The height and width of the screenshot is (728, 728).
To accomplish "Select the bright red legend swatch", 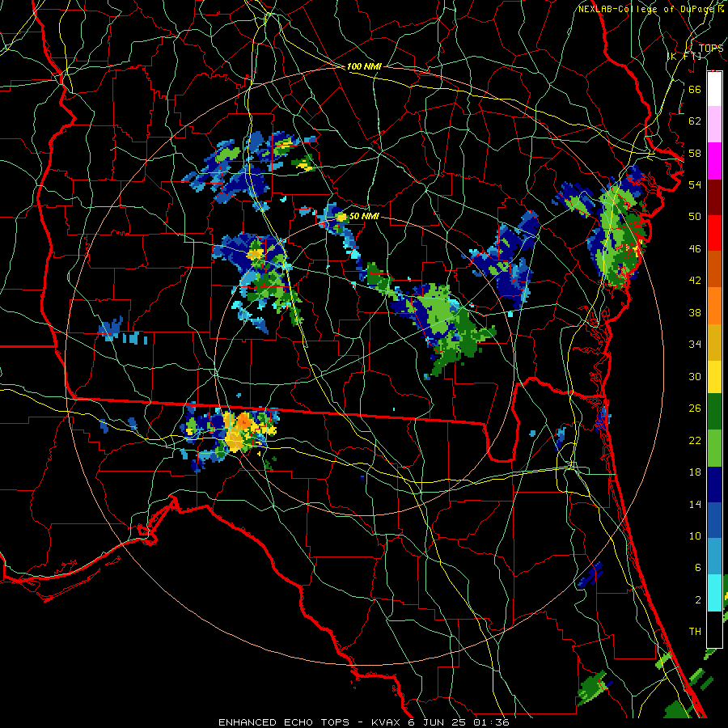I will [714, 233].
